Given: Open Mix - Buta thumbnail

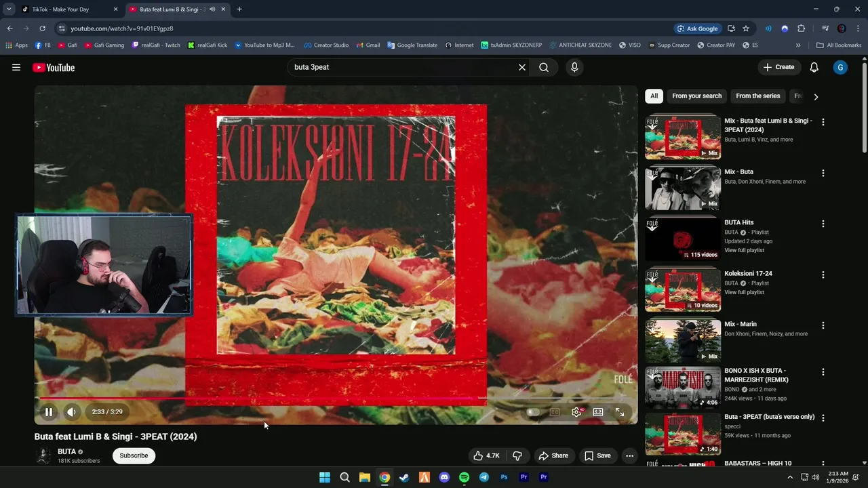Looking at the screenshot, I should click(683, 188).
